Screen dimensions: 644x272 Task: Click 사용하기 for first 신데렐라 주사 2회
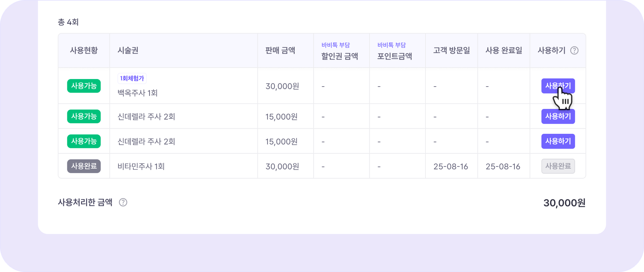tap(558, 116)
